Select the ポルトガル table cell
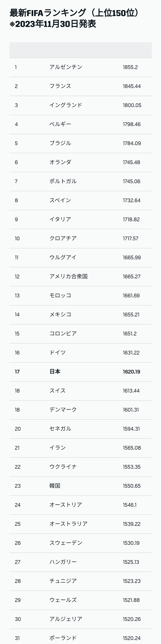The image size is (161, 644). (63, 181)
